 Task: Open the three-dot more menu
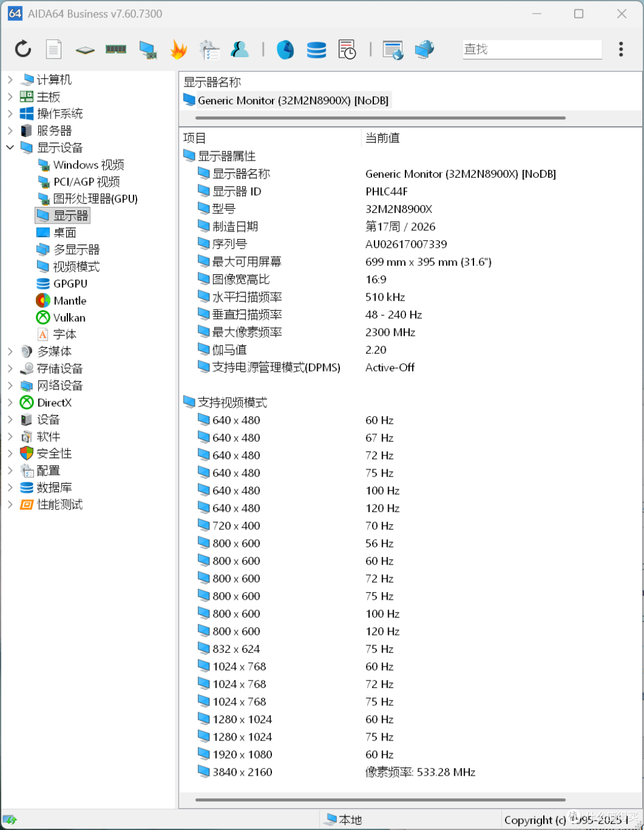[621, 49]
